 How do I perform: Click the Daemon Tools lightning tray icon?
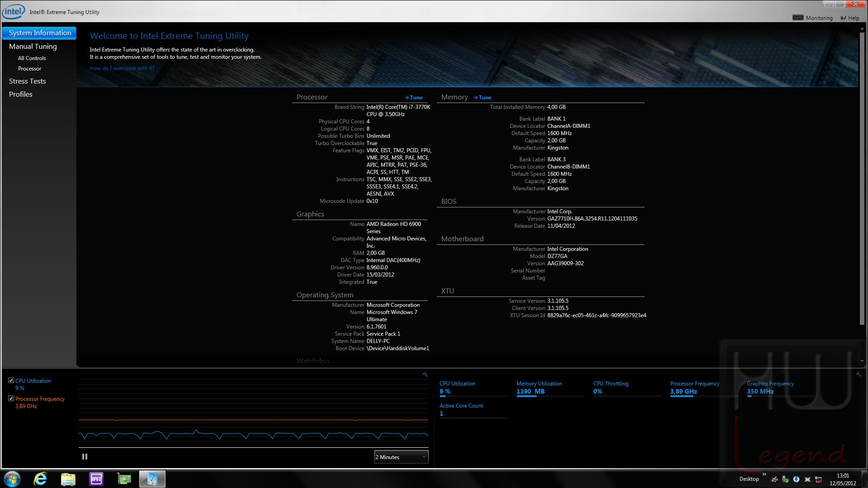point(796,479)
